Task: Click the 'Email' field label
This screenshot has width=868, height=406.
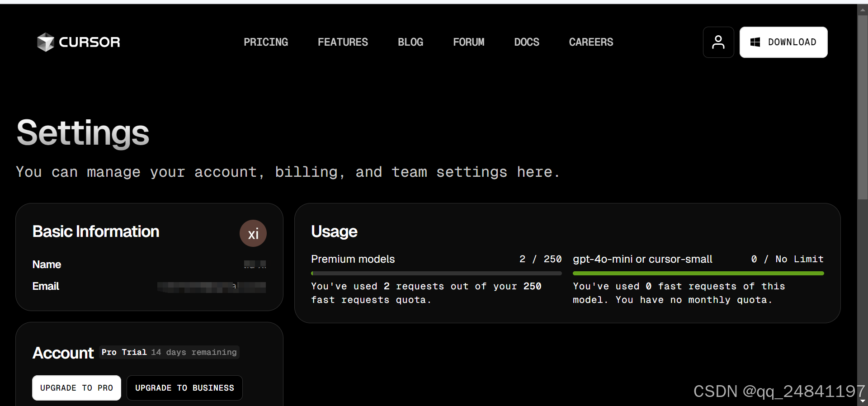Action: [46, 286]
